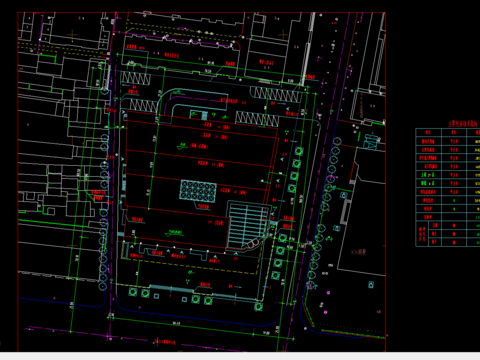The height and width of the screenshot is (360, 480).
Task: Click the cyan striped ramp structure beside main building
Action: (248, 225)
